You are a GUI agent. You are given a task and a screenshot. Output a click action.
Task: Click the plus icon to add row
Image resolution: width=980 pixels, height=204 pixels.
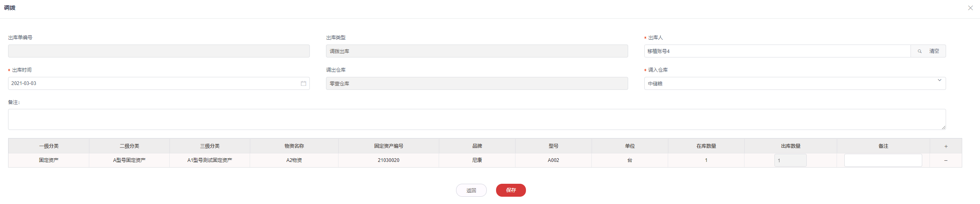(946, 146)
